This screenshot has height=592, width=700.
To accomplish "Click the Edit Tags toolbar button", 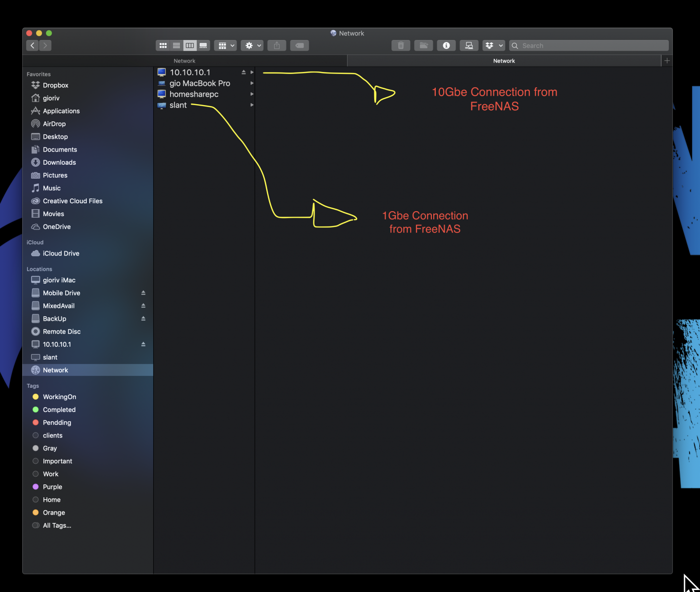I will pyautogui.click(x=300, y=45).
